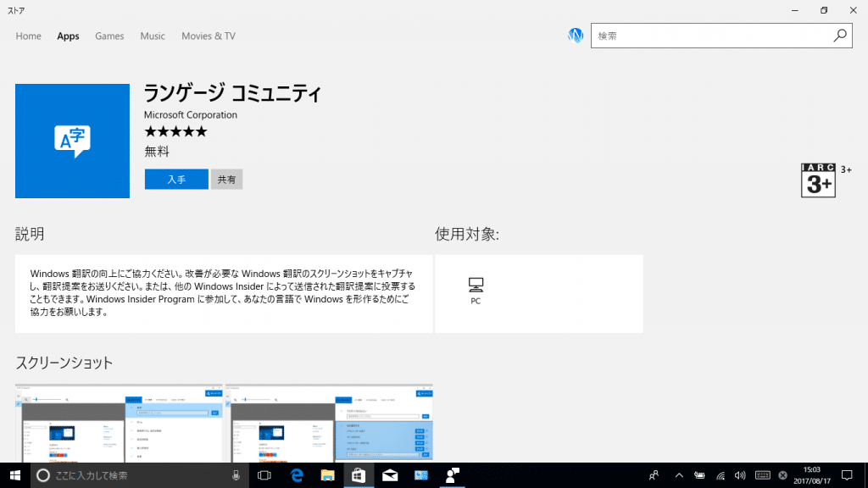The image size is (868, 488).
Task: Go to the Music tab
Action: click(153, 36)
